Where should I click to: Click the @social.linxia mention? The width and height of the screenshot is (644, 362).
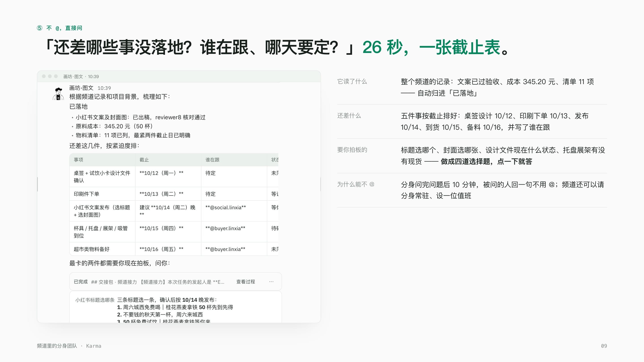click(225, 207)
